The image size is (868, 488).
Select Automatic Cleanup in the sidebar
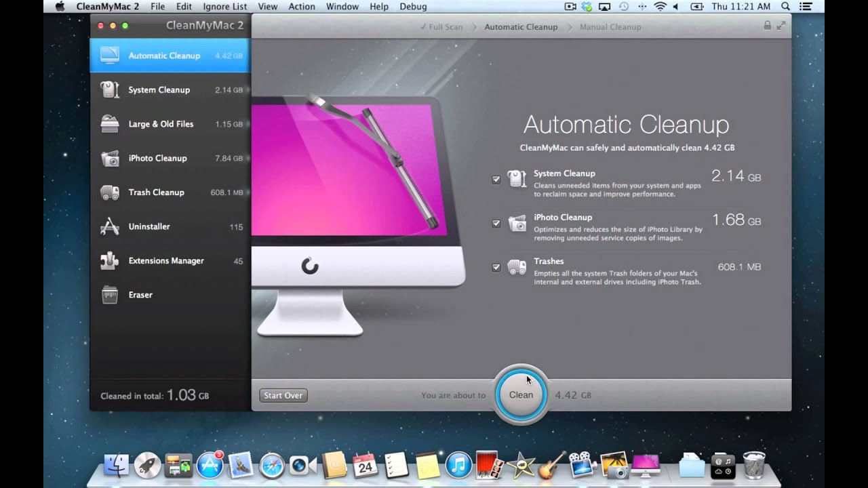coord(170,56)
